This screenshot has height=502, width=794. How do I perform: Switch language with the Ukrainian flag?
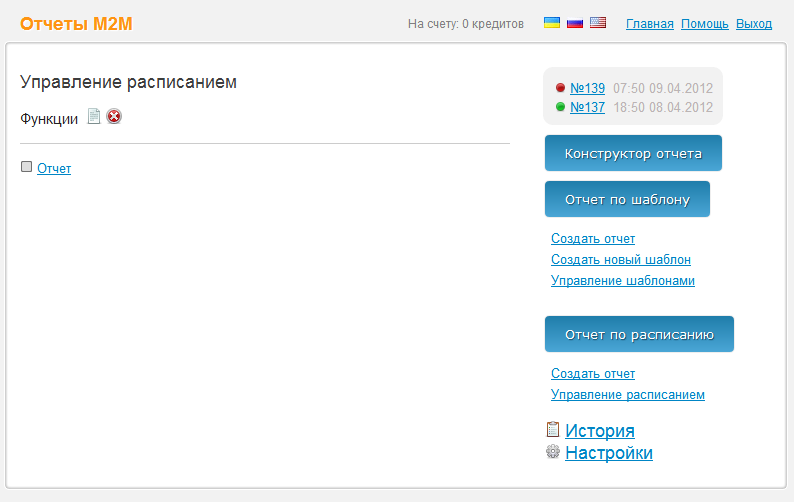551,23
